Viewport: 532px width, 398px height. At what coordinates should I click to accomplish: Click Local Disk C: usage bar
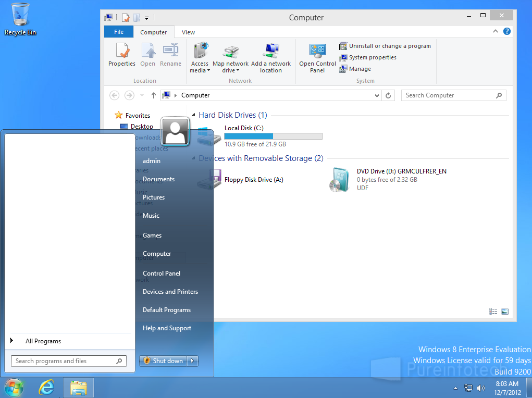[273, 136]
